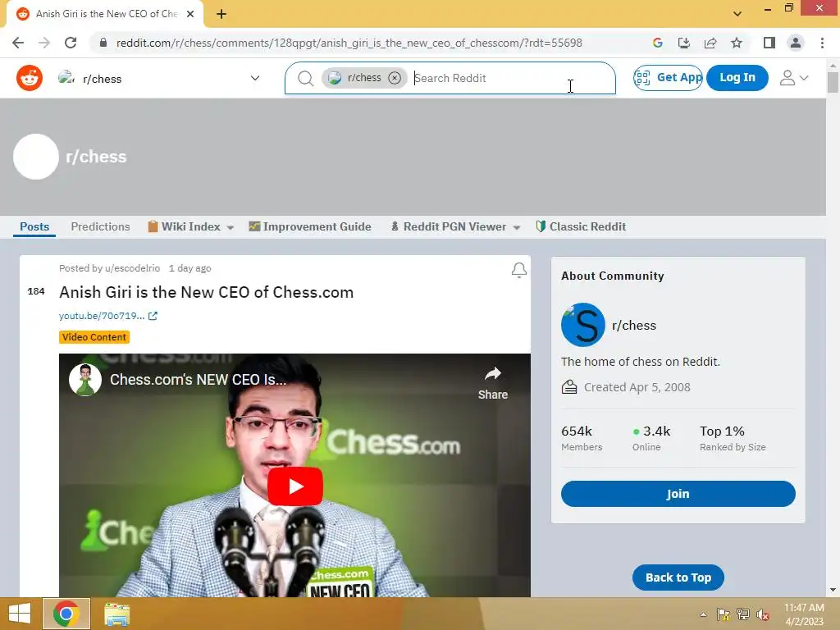Select the Predictions tab
Screen dimensions: 840x630
100,226
